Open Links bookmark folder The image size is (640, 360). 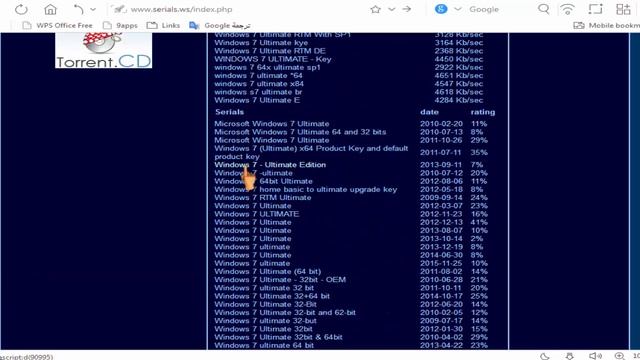coord(163,25)
